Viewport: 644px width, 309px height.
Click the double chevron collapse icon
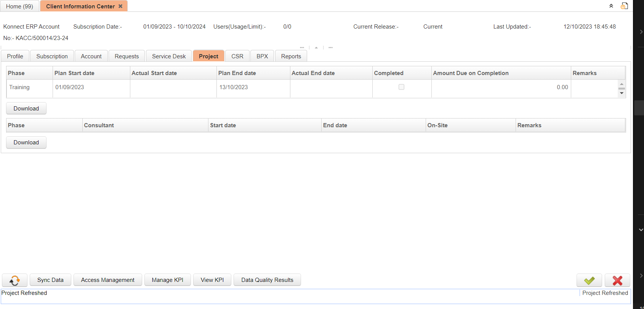(x=611, y=6)
